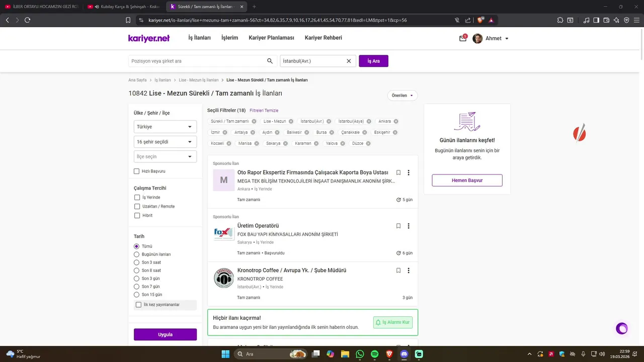Screen dimensions: 644x362
Task: Open more options for Üretim Operatörü listing
Action: (409, 226)
